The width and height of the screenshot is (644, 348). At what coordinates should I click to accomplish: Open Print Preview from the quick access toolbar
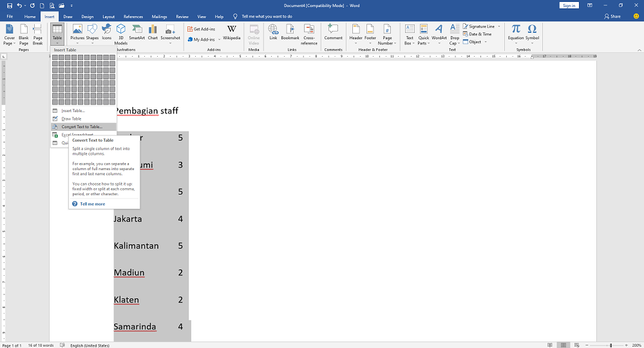coord(52,6)
